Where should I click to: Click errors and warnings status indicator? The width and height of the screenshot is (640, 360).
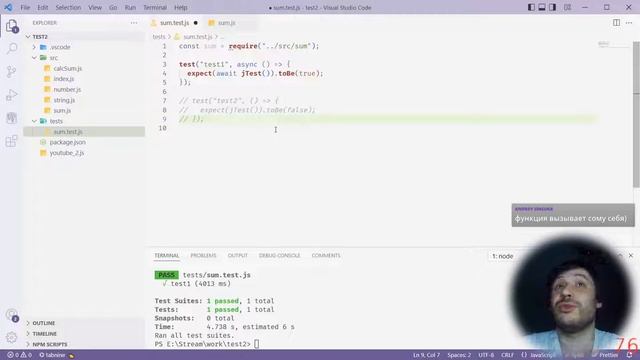pos(19,355)
